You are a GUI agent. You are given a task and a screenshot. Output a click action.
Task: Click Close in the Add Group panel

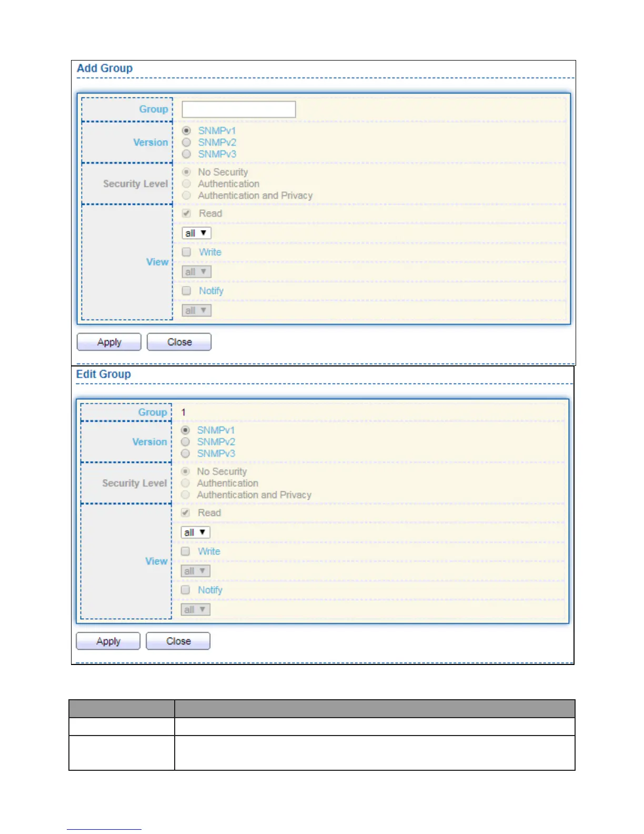(179, 342)
